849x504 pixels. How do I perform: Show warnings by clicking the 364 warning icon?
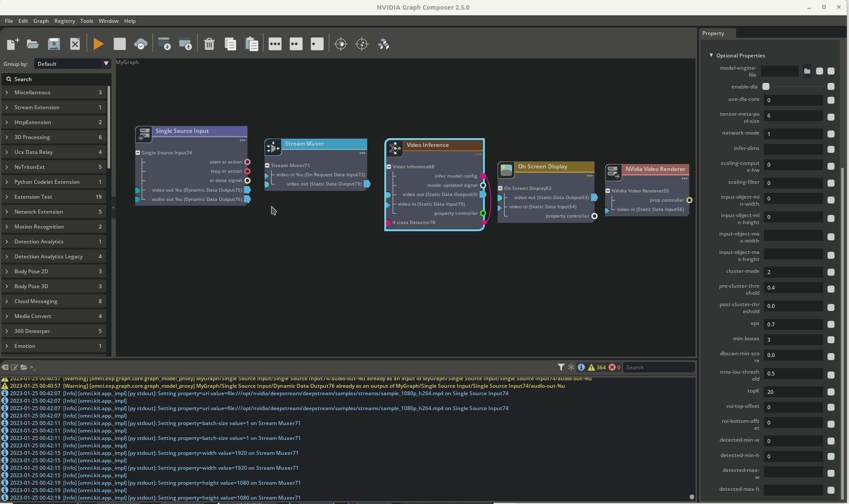point(597,368)
